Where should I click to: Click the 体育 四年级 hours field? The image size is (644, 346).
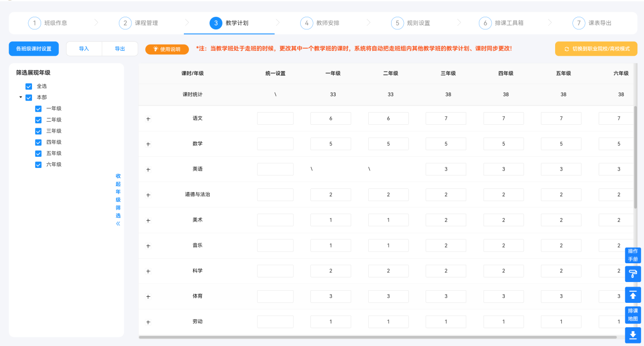tap(504, 296)
